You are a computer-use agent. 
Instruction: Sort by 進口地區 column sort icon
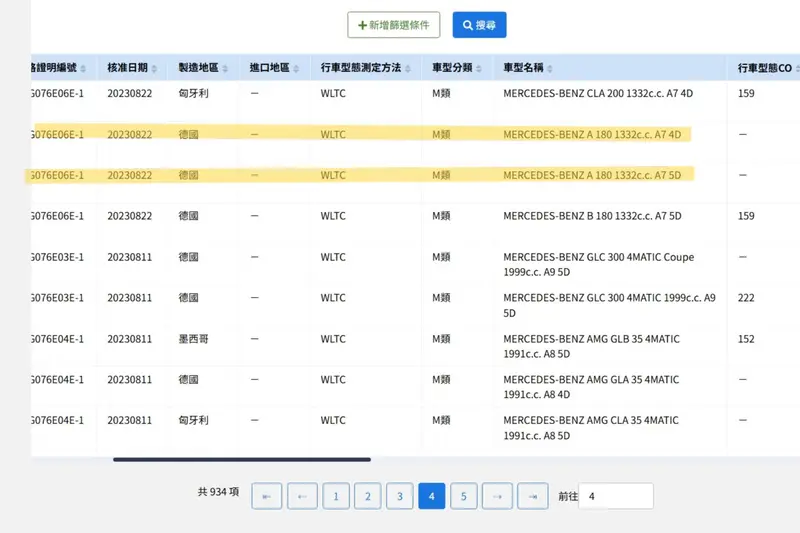(296, 68)
